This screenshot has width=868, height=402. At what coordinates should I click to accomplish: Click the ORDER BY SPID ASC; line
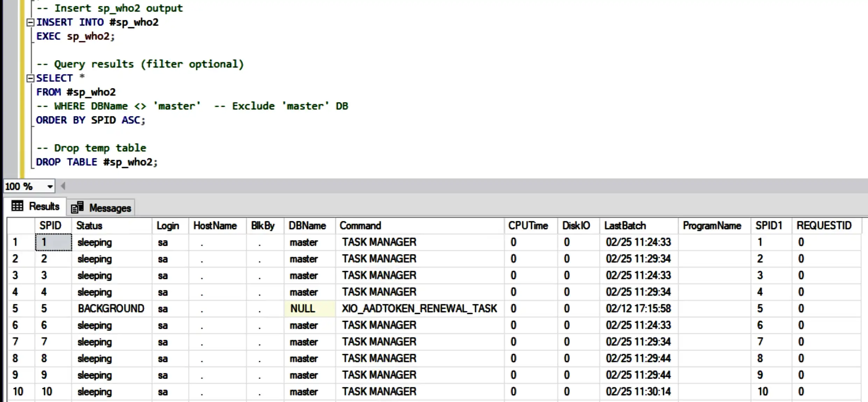91,120
